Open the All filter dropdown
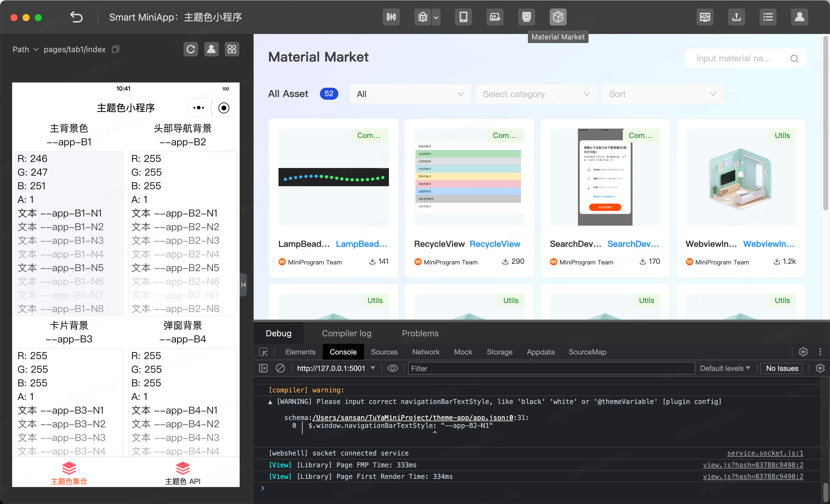Image resolution: width=830 pixels, height=504 pixels. pyautogui.click(x=410, y=94)
